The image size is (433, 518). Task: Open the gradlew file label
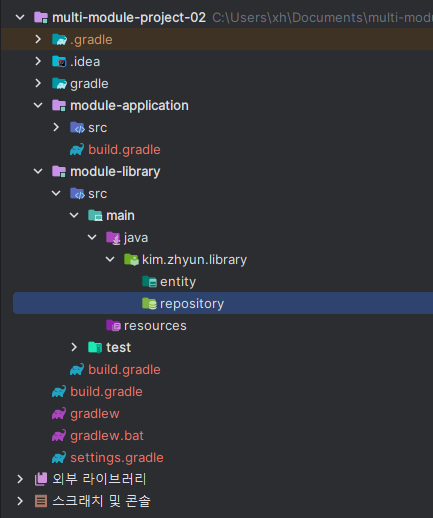click(95, 414)
